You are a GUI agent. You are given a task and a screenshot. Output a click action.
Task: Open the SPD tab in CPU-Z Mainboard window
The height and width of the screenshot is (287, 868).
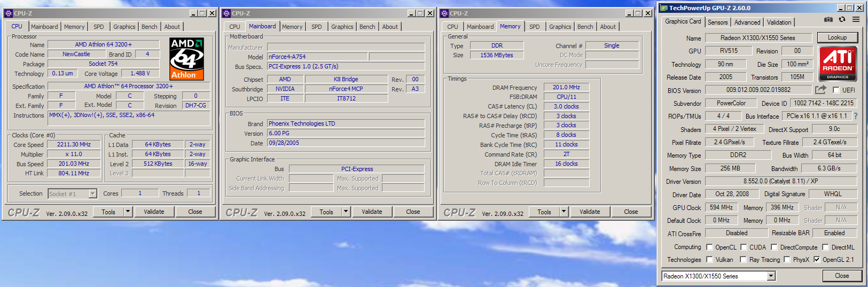point(317,27)
